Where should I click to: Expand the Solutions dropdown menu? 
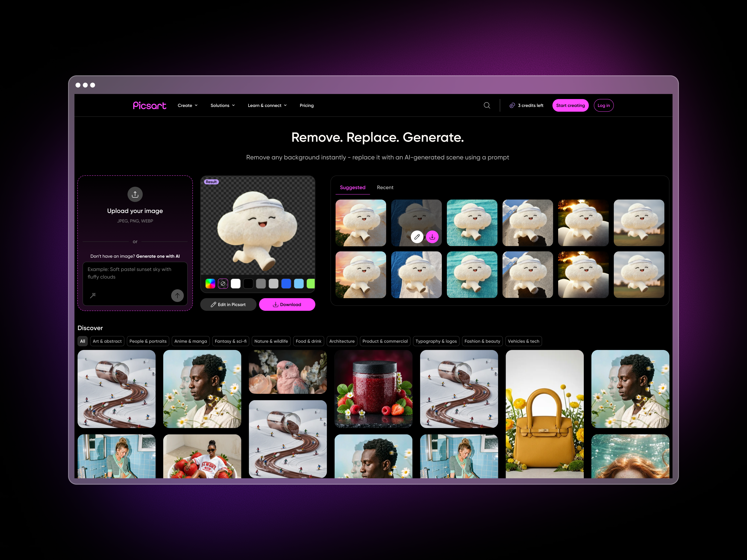coord(223,105)
